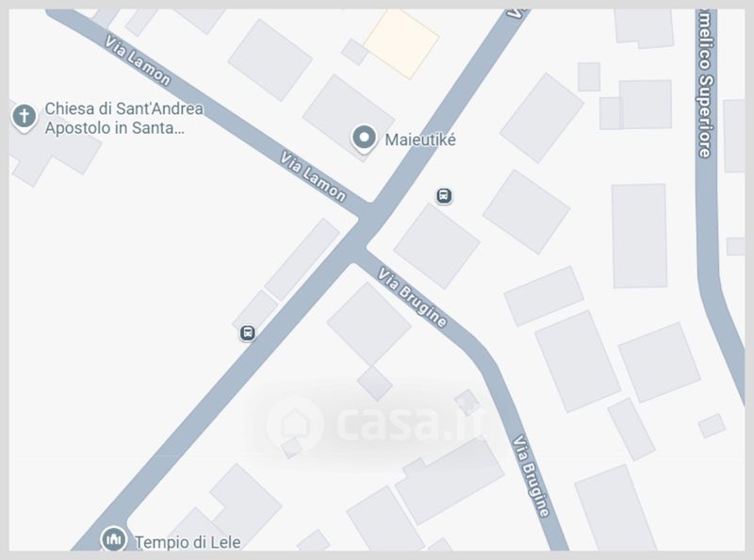Select the bus stop icon near Maieutiké
Screen dimensions: 754x560
pyautogui.click(x=444, y=196)
